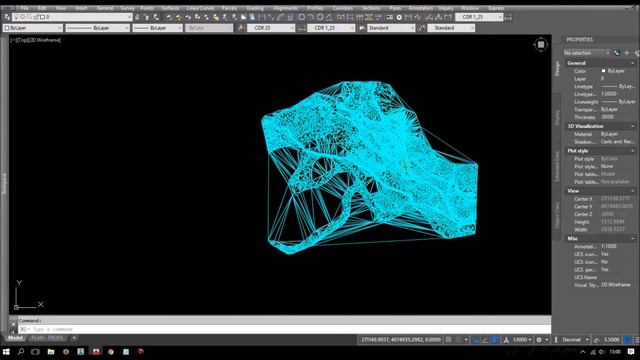Toggle the blue lineweight display status button

point(495,340)
